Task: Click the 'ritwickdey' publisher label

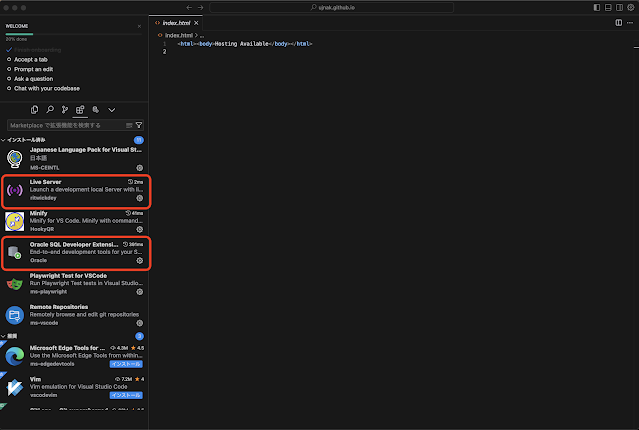Action: coord(43,198)
